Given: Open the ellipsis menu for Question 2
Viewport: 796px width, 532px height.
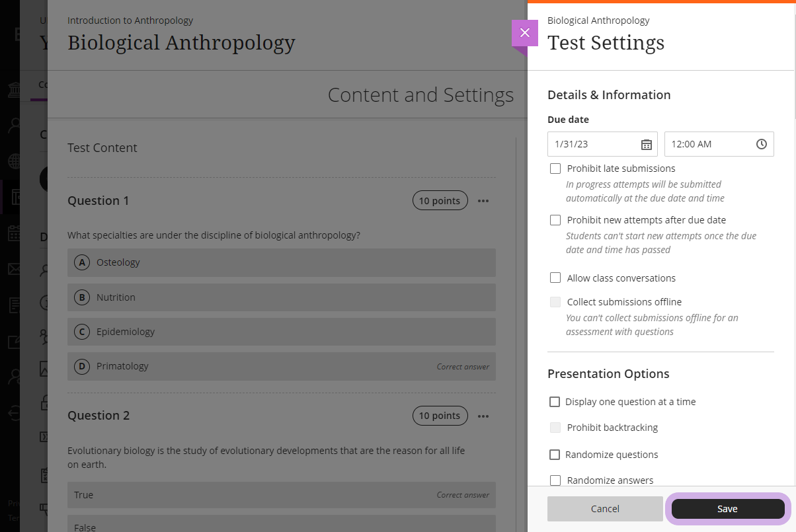Looking at the screenshot, I should pos(483,416).
